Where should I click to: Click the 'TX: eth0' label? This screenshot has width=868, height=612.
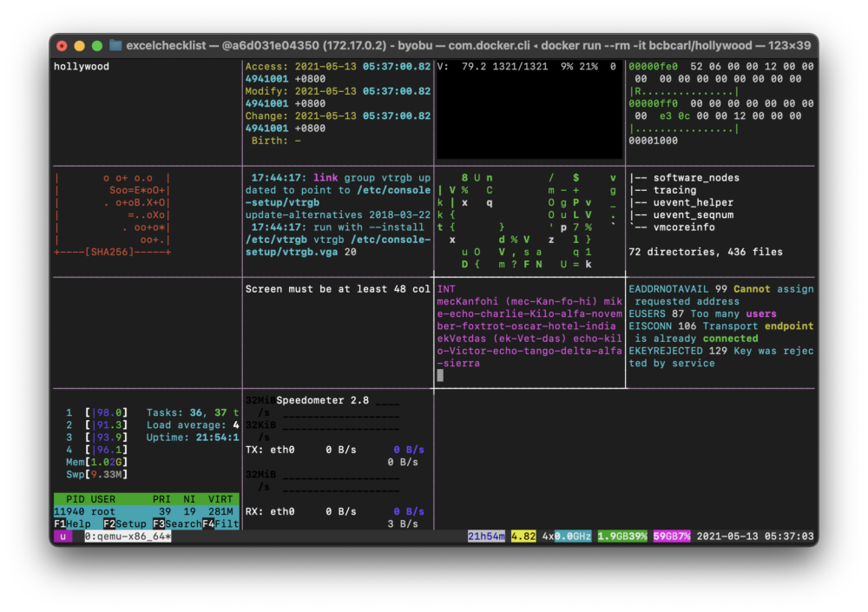270,450
